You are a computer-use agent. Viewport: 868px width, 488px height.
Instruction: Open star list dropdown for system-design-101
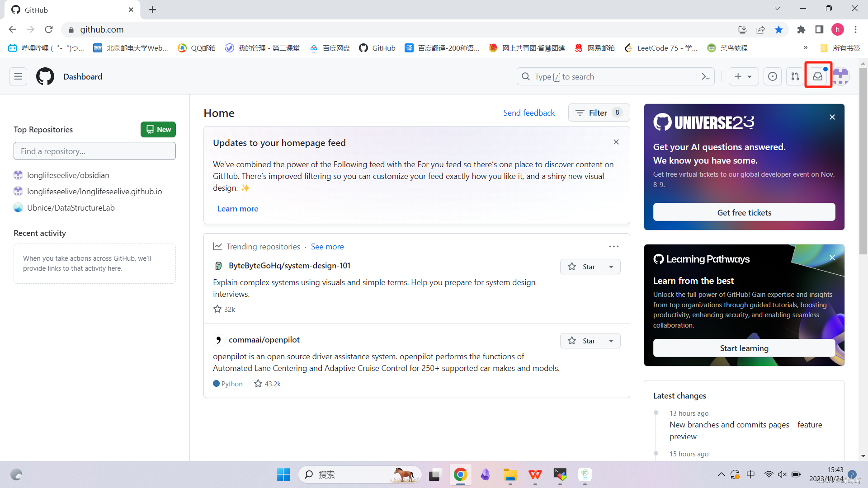pos(611,267)
